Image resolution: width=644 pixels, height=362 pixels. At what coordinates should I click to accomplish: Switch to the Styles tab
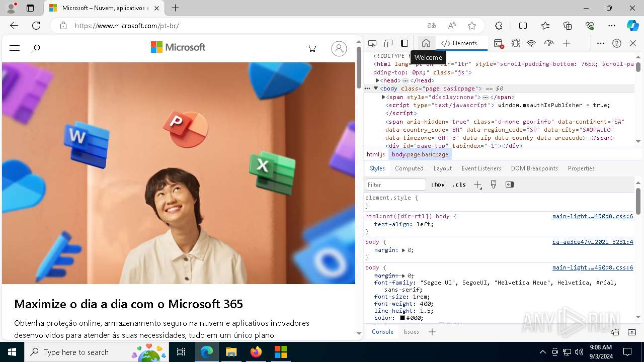377,168
